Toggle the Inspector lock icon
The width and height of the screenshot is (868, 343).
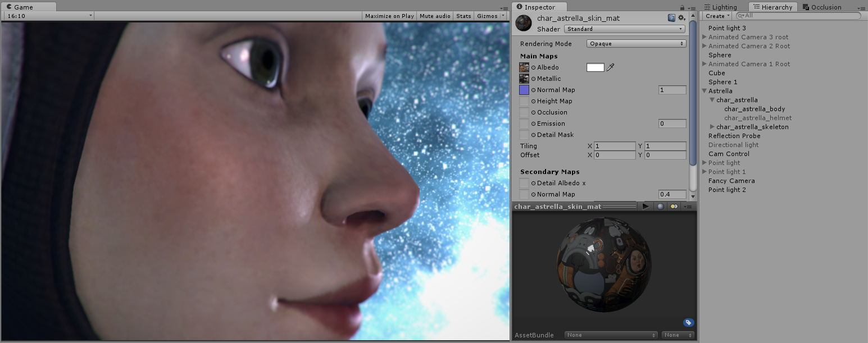[x=683, y=7]
